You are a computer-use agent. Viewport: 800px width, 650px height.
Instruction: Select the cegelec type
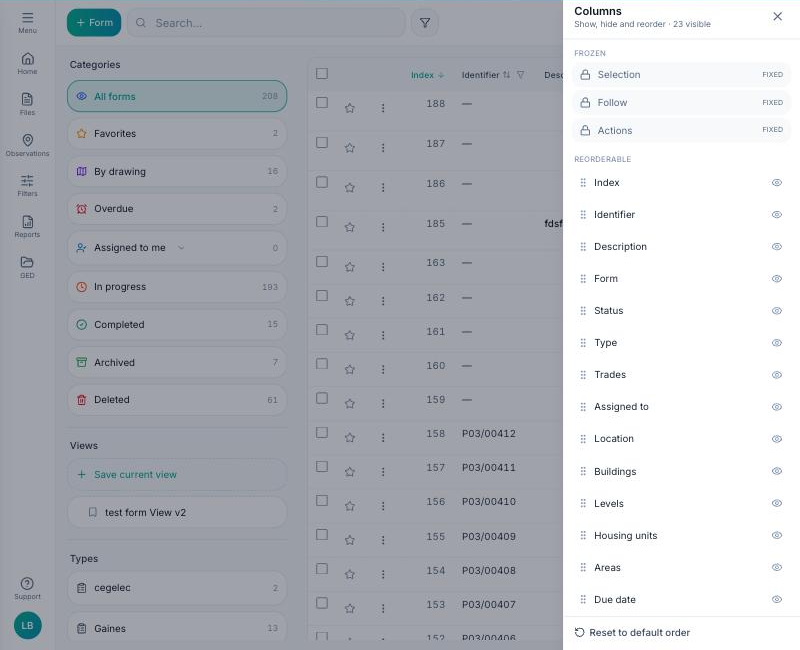click(x=177, y=588)
